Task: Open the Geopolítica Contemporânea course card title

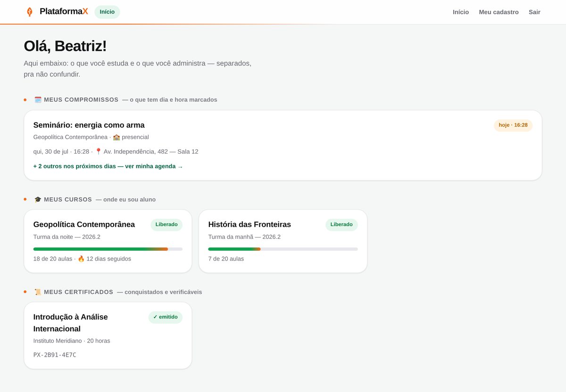Action: (x=84, y=224)
